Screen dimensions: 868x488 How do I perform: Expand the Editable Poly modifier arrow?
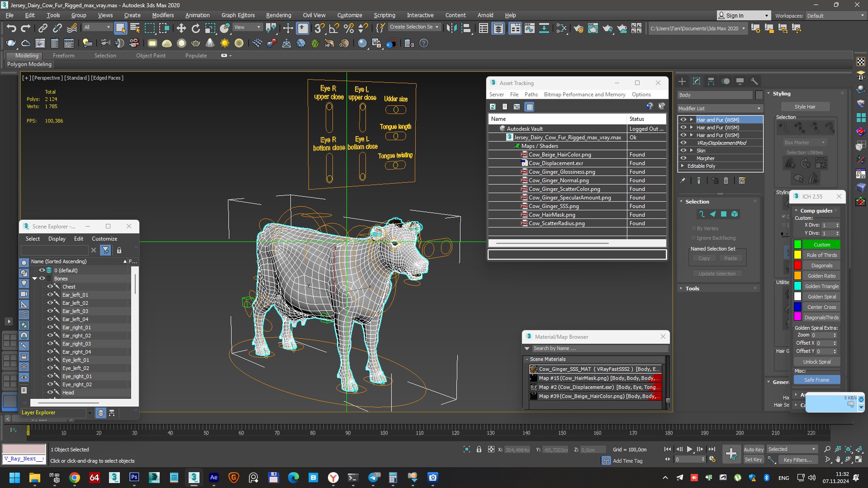tap(683, 166)
